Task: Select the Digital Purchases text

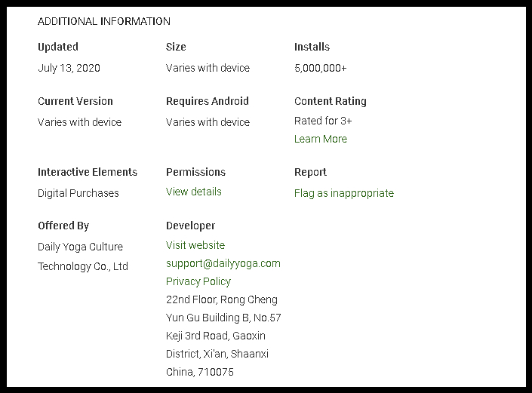Action: click(x=78, y=193)
